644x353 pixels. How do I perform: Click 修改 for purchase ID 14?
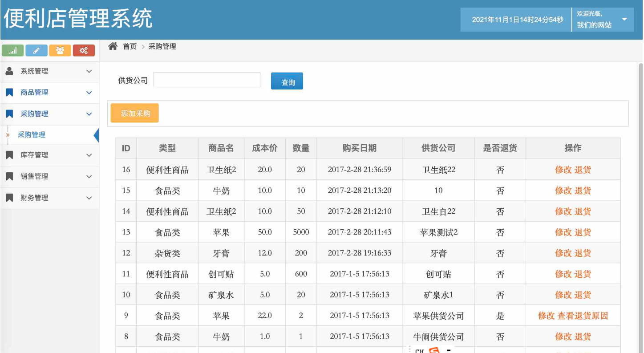(x=563, y=211)
